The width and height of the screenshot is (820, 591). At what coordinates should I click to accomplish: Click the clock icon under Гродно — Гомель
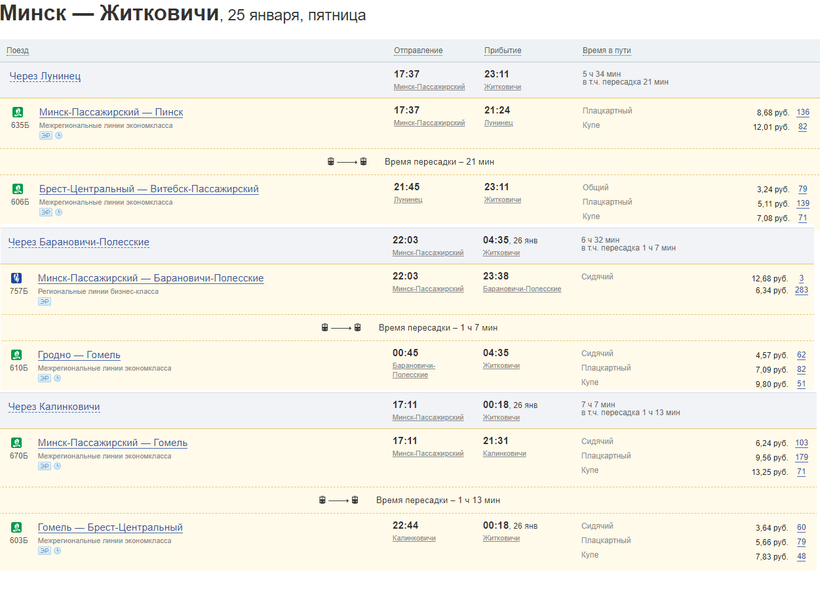pyautogui.click(x=59, y=378)
